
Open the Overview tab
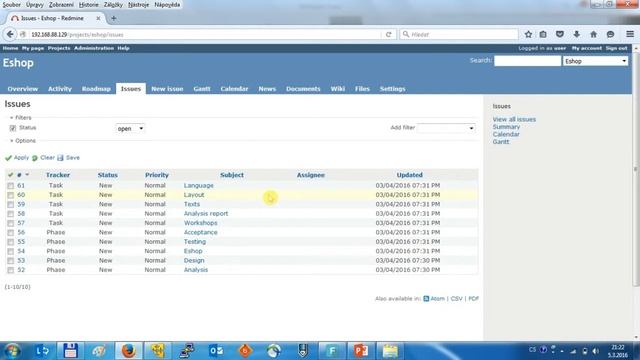coord(22,89)
